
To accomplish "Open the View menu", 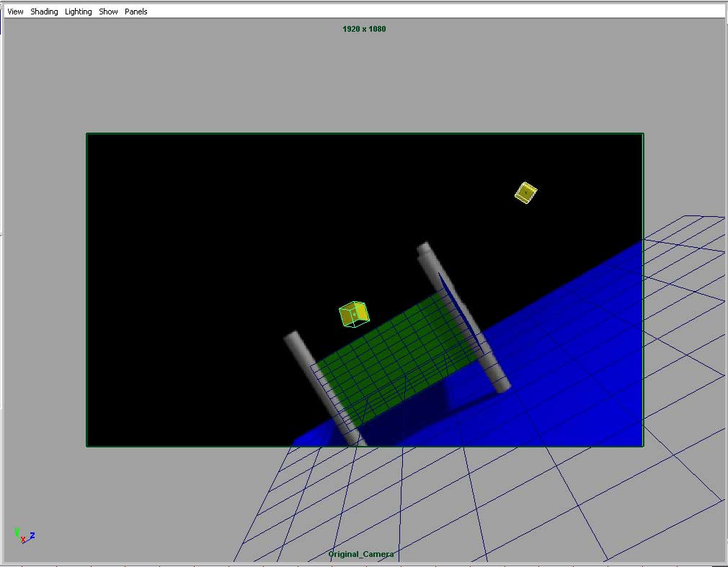I will [x=15, y=12].
